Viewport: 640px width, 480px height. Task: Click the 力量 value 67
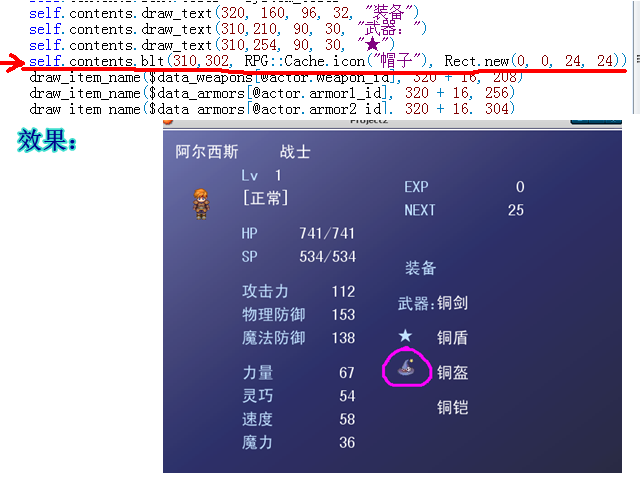(x=347, y=373)
